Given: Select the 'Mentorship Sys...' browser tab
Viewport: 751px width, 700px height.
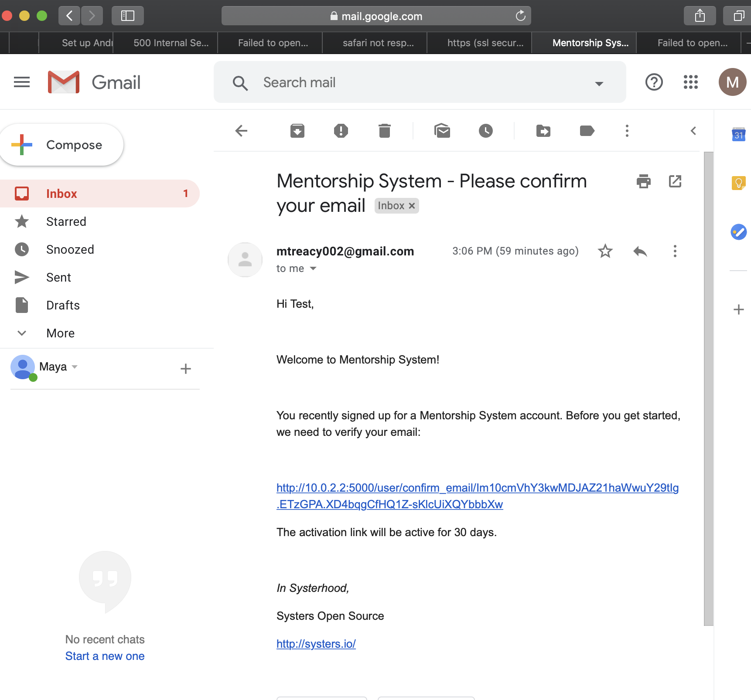Looking at the screenshot, I should 584,43.
